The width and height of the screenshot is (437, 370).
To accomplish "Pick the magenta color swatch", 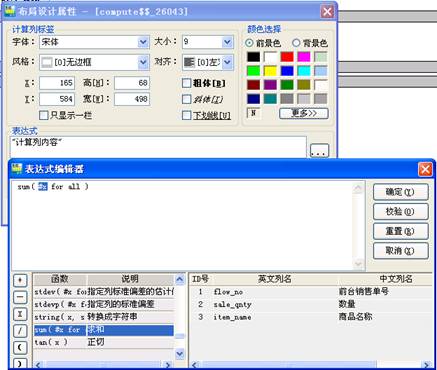I will pos(304,57).
